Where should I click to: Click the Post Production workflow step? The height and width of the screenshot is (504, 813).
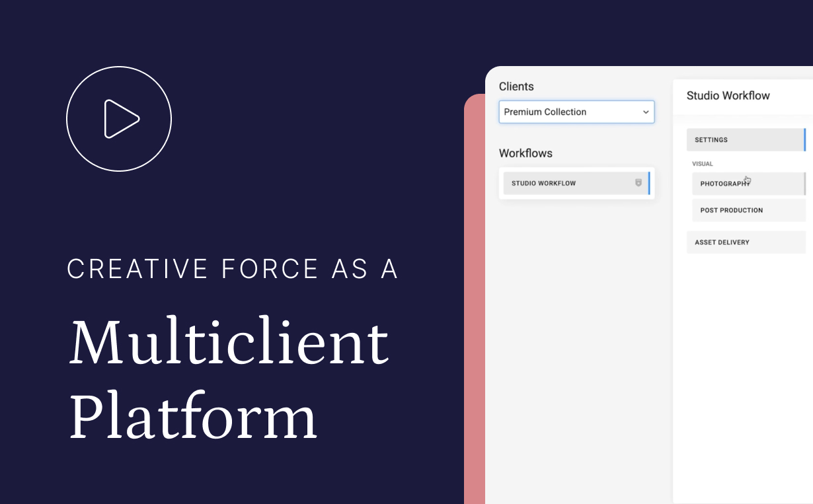point(746,209)
